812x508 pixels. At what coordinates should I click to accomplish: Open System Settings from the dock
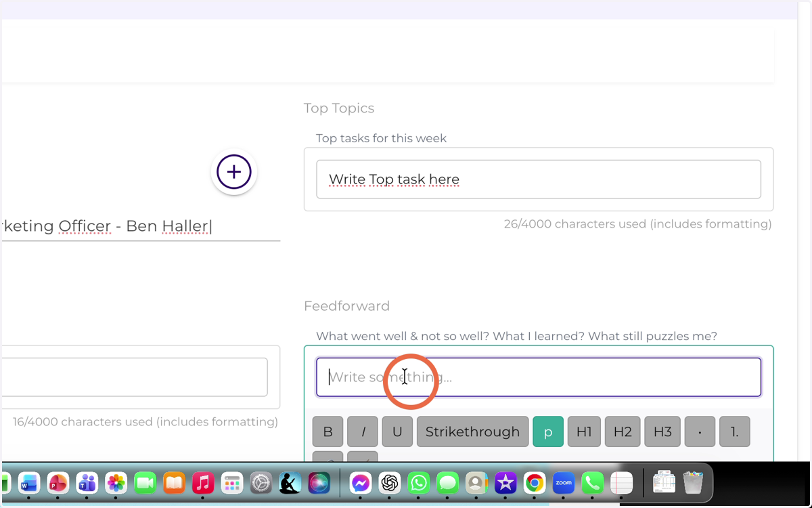261,483
